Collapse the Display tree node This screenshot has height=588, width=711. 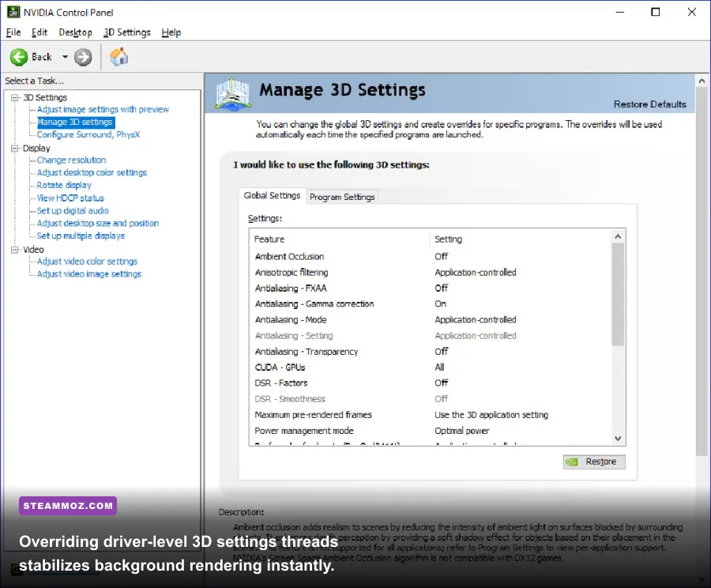[x=15, y=149]
